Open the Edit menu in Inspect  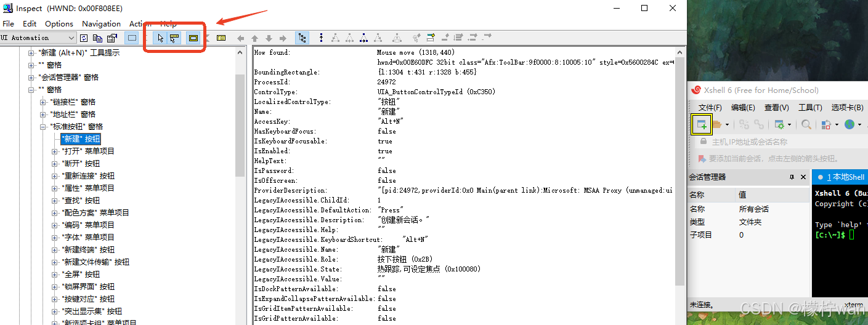click(30, 24)
